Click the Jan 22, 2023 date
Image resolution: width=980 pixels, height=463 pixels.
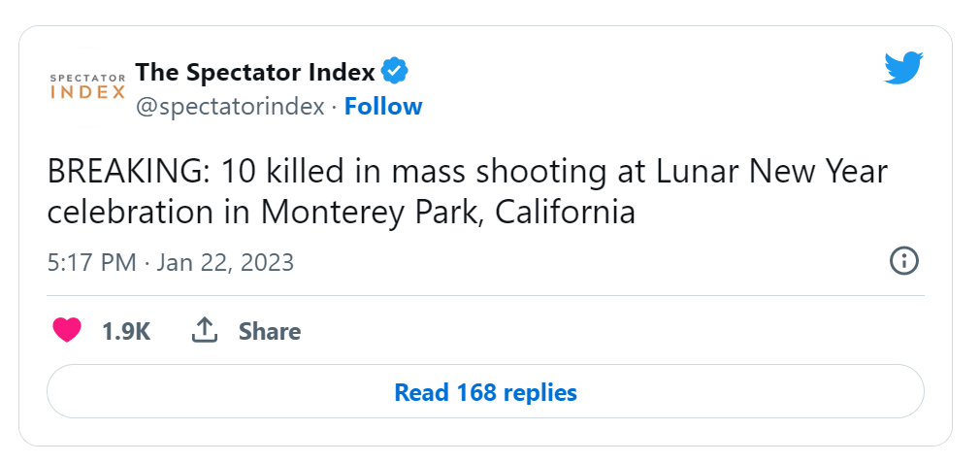pos(225,262)
